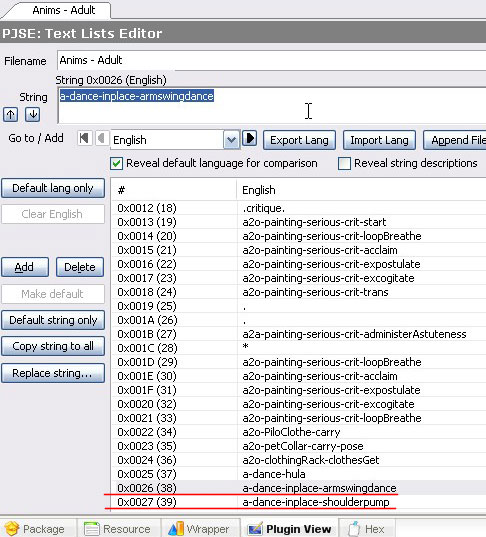Screen dimensions: 486x537
Task: Jump to the first language
Action: coord(84,139)
